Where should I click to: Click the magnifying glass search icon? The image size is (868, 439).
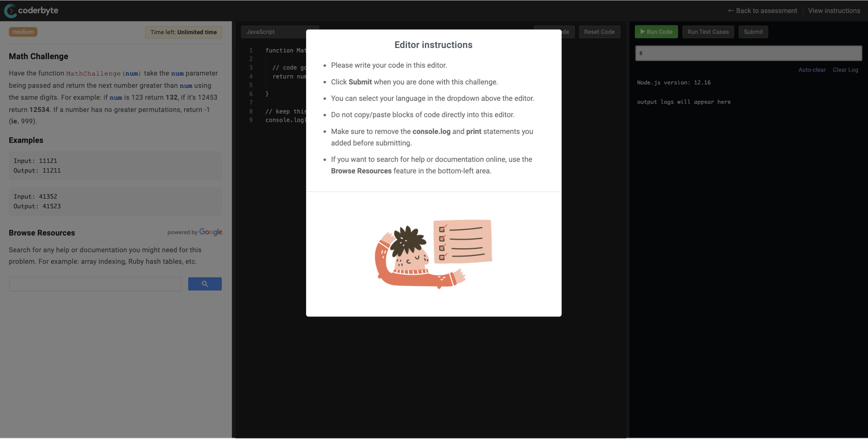[204, 284]
